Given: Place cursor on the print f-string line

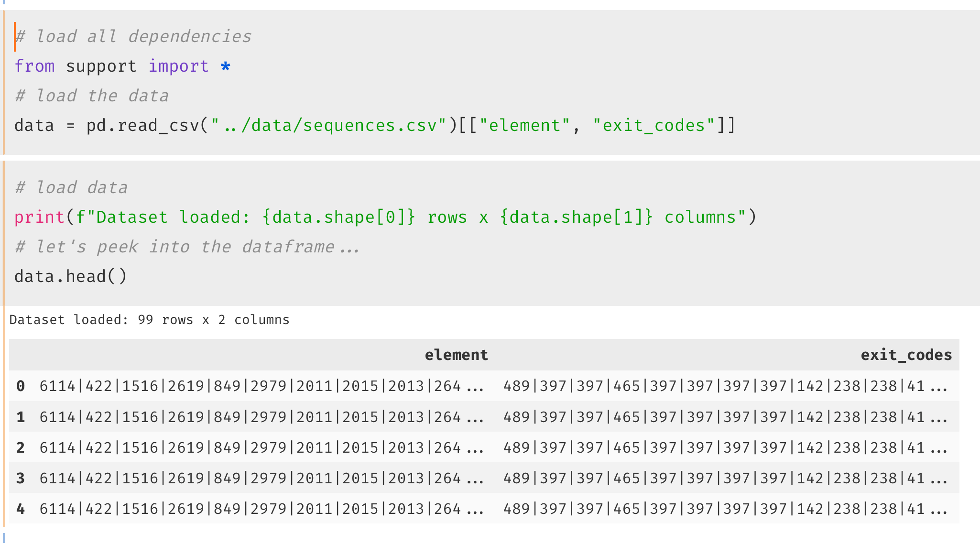Looking at the screenshot, I should [385, 217].
